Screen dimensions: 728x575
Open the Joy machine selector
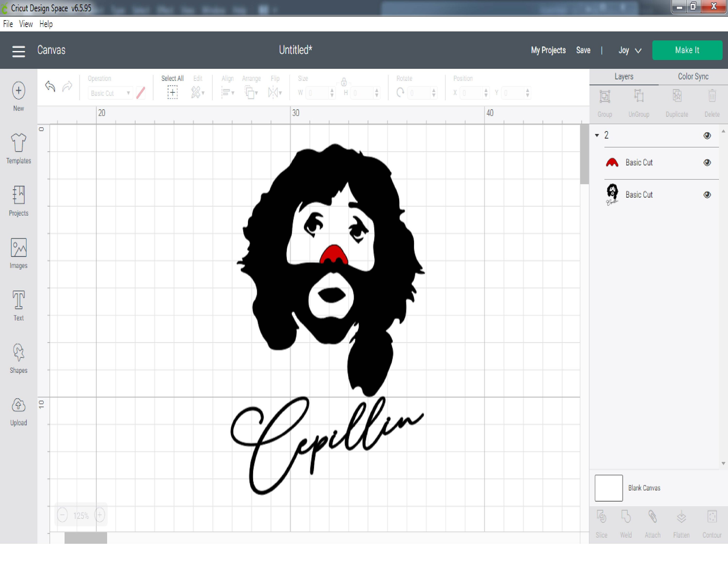coord(629,50)
